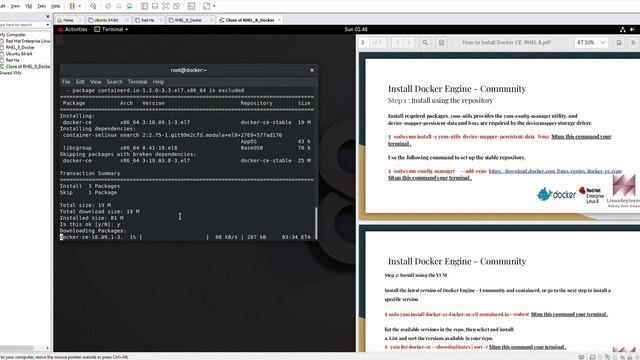
Task: Go to next page in PDF viewer
Action: coord(409,42)
